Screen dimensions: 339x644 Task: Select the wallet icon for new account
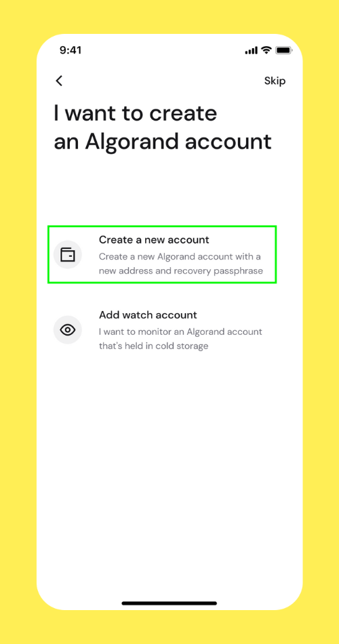tap(68, 255)
